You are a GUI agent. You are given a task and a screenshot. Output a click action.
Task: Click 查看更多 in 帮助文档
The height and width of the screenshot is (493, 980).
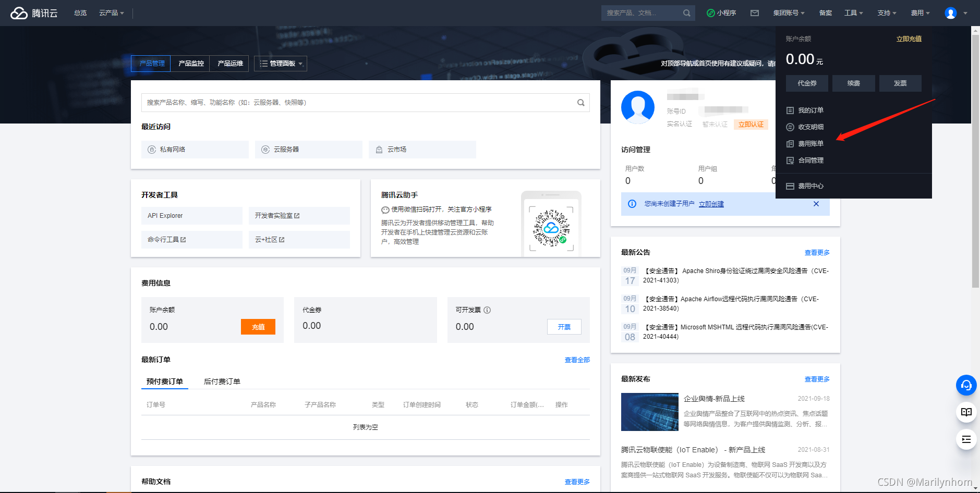pos(577,482)
